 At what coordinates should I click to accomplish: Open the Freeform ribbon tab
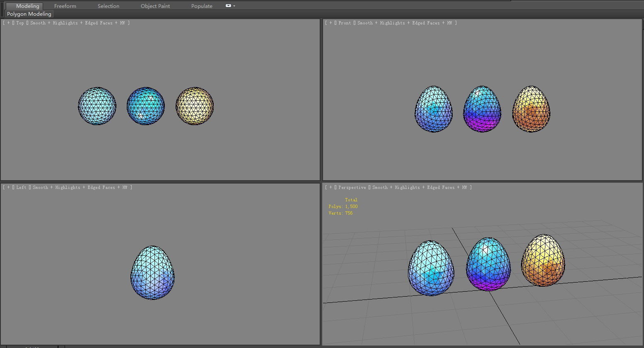(x=65, y=6)
